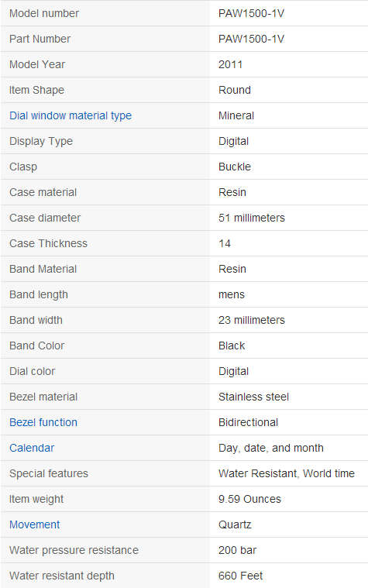This screenshot has height=588, width=368.
Task: Select the Case Thickness value 14
Action: [225, 243]
